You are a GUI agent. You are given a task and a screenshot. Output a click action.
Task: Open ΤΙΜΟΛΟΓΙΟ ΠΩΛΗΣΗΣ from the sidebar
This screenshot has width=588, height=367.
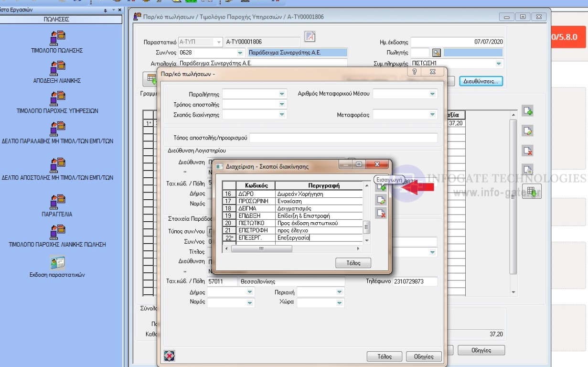57,37
